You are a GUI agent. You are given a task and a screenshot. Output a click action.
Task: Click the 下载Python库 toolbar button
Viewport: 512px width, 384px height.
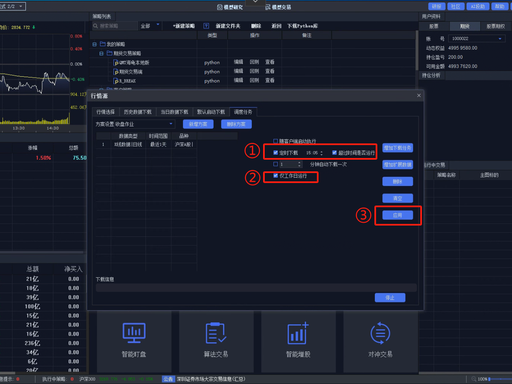coord(302,26)
